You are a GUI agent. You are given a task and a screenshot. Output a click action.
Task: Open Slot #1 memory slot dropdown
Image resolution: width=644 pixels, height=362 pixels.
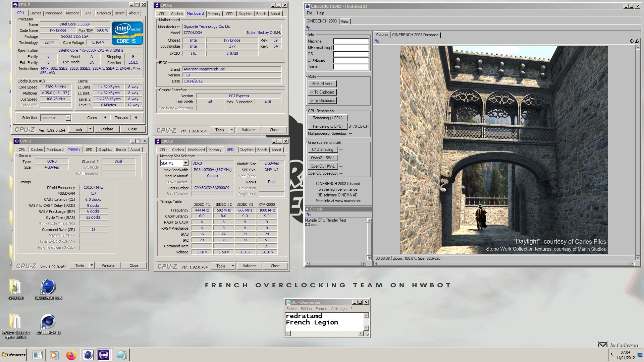pos(185,163)
